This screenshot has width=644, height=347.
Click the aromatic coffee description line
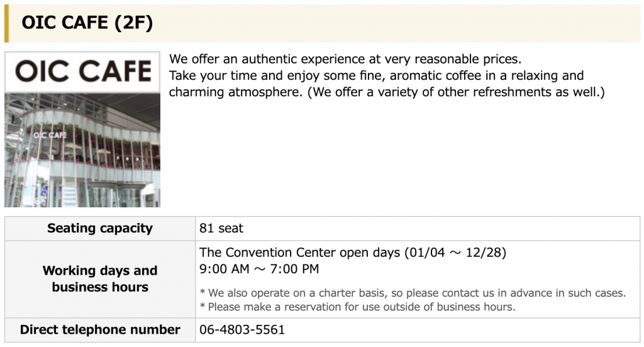(376, 76)
